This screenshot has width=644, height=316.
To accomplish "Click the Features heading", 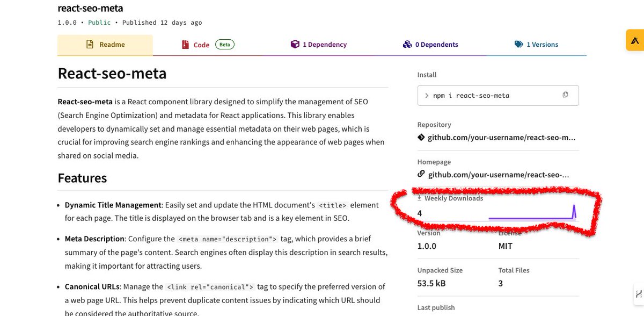I will tap(82, 178).
